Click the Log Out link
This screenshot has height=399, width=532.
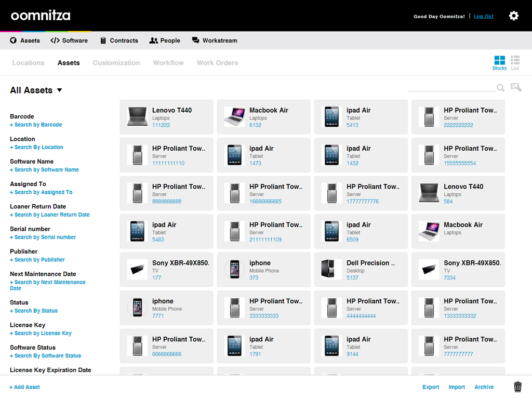coord(484,16)
